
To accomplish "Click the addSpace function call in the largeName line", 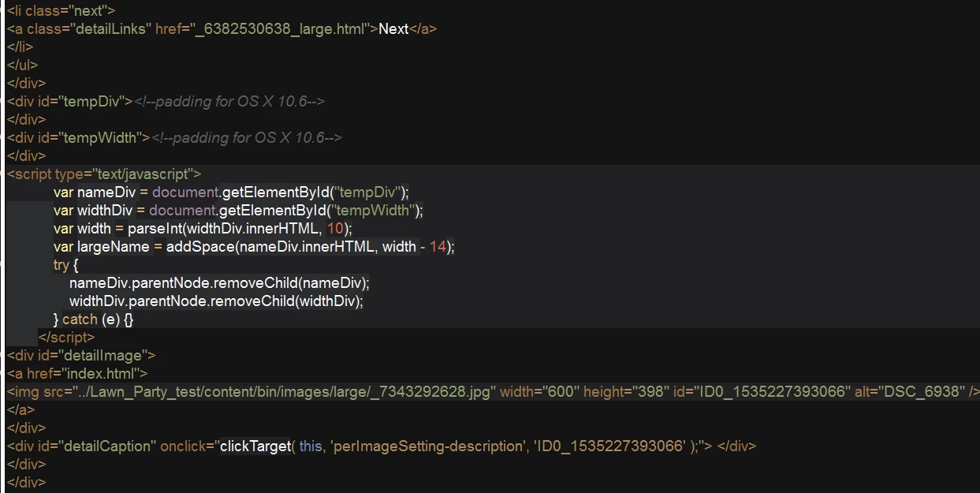I will click(308, 247).
